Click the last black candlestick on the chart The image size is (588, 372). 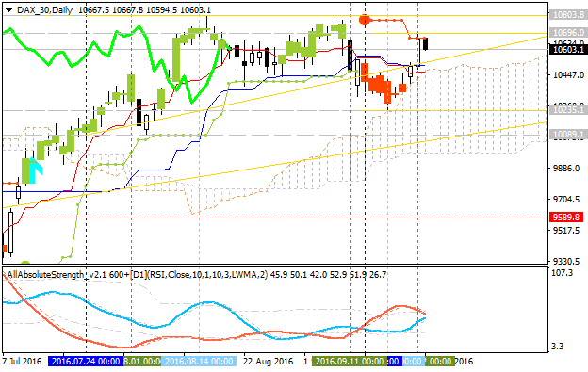(x=425, y=44)
